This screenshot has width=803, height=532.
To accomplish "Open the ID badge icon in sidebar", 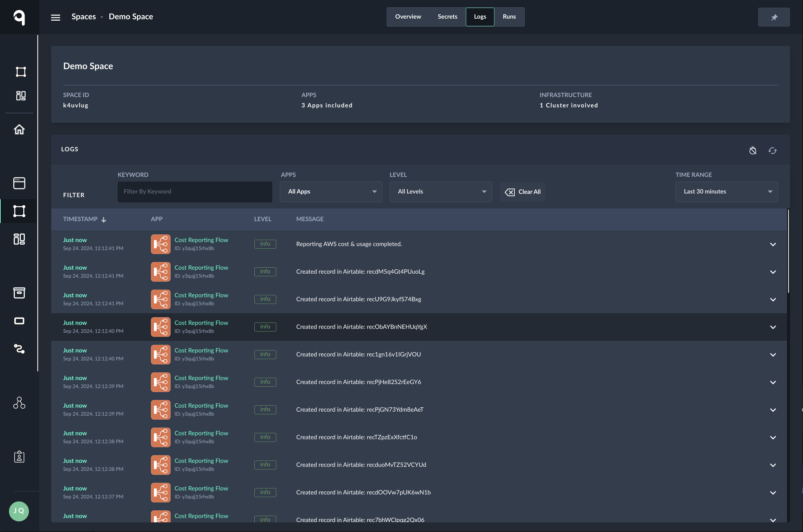I will point(19,457).
